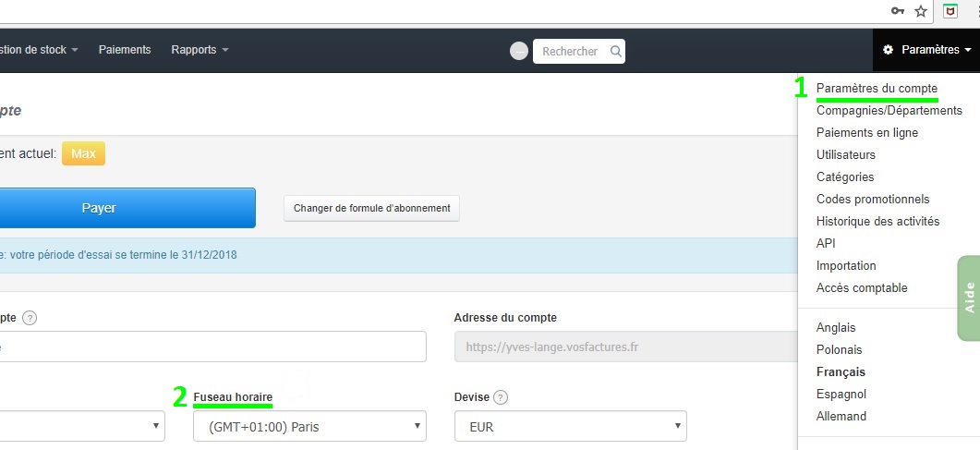Select Paramètres du compte

tap(877, 88)
